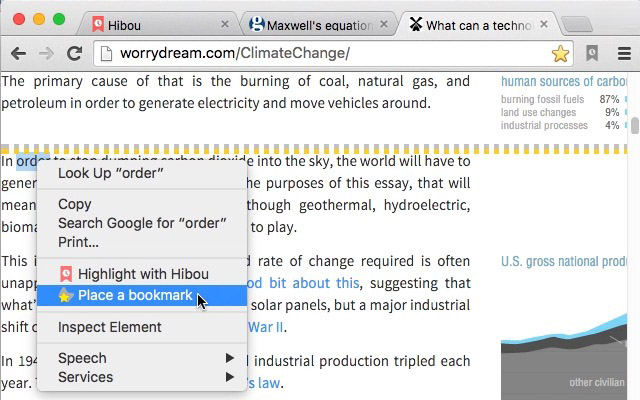Click the Maxwell's equation tab favicon

(256, 24)
